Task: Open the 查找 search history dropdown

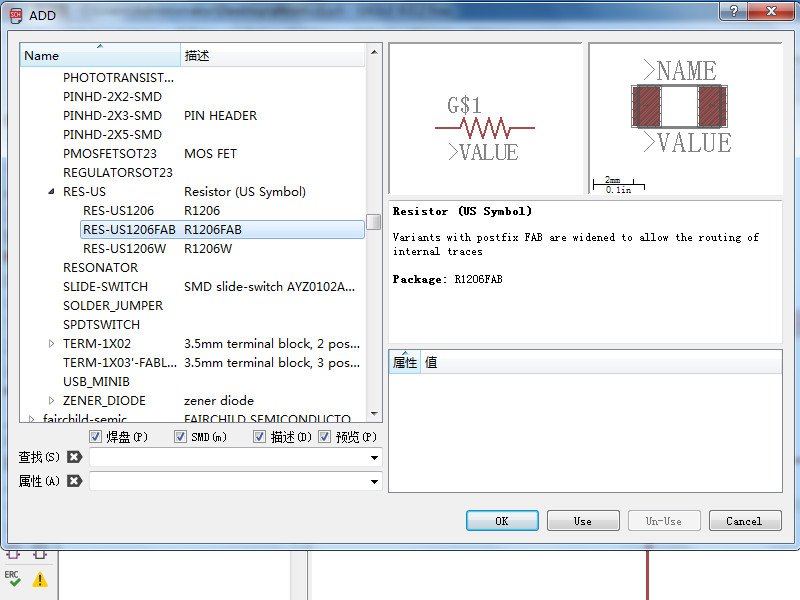Action: tap(374, 458)
